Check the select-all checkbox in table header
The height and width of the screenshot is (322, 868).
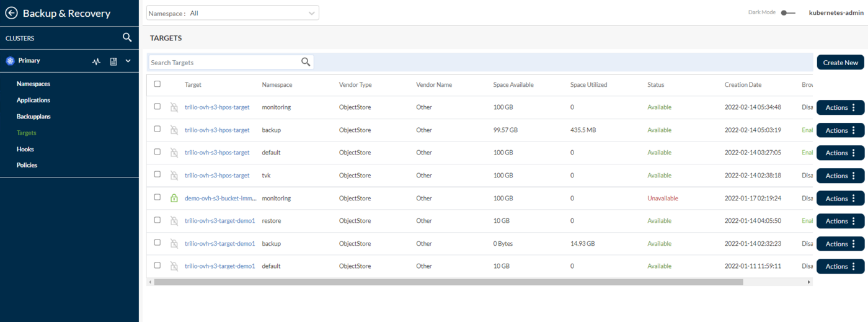[157, 84]
